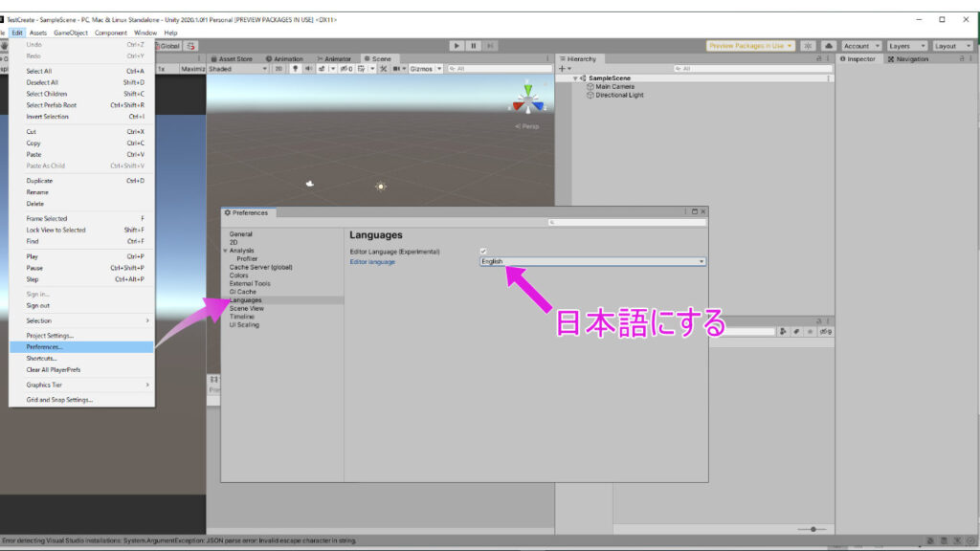Screen dimensions: 980x551
Task: Toggle the Global handle rotation button
Action: 168,45
